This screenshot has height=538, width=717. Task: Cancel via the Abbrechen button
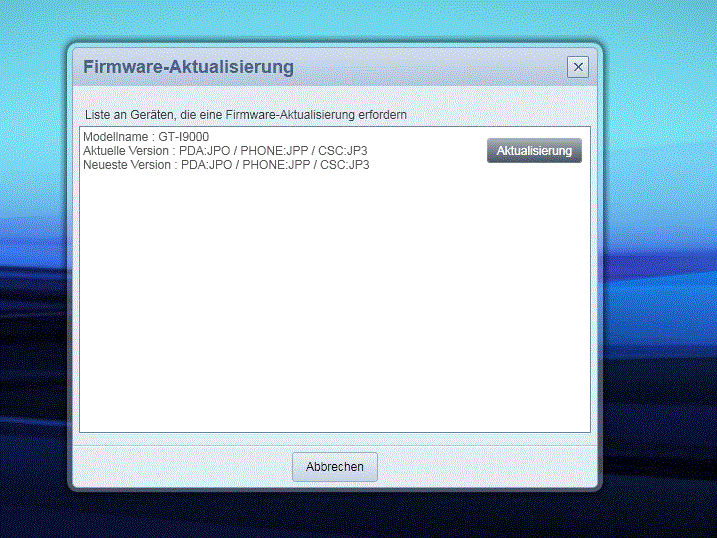pos(335,467)
